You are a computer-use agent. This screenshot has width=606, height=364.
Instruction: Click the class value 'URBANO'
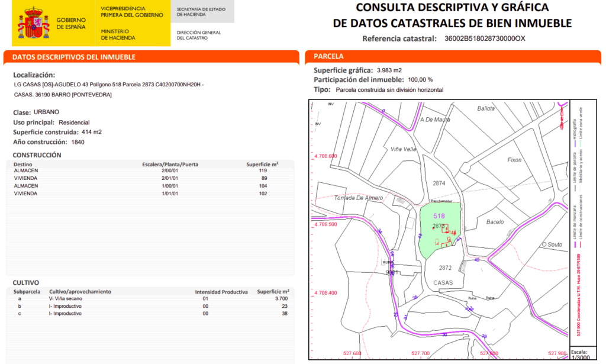tap(46, 112)
